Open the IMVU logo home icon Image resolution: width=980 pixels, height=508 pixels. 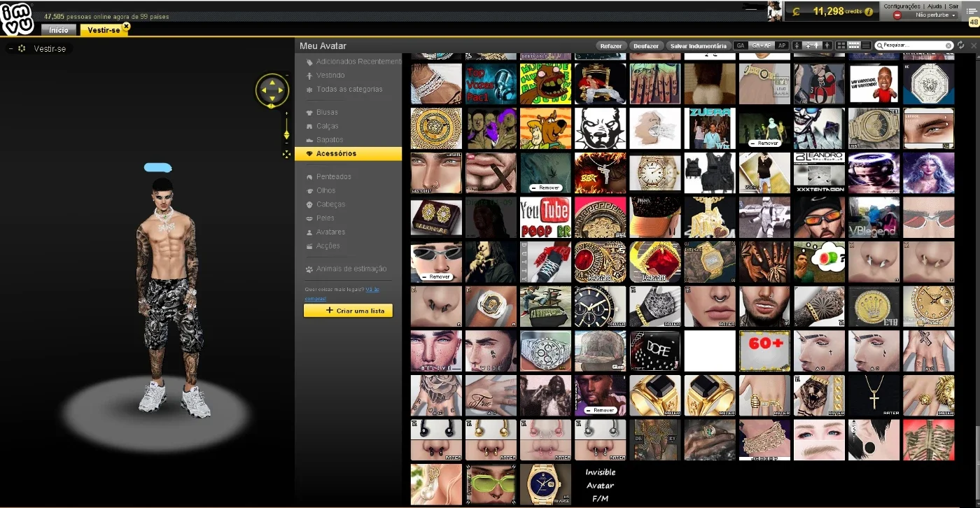point(17,19)
